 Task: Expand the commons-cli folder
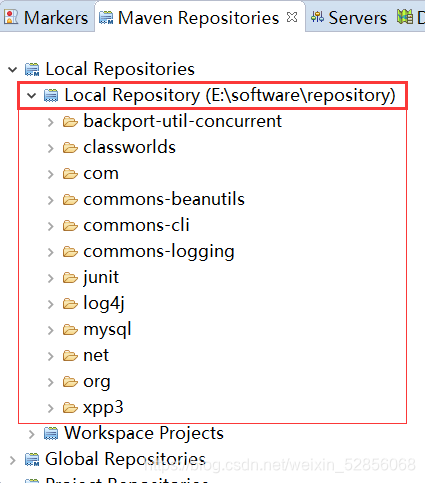[x=51, y=226]
